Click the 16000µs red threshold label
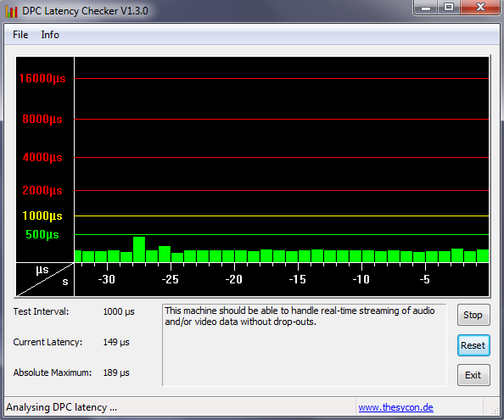504x420 pixels. (42, 78)
